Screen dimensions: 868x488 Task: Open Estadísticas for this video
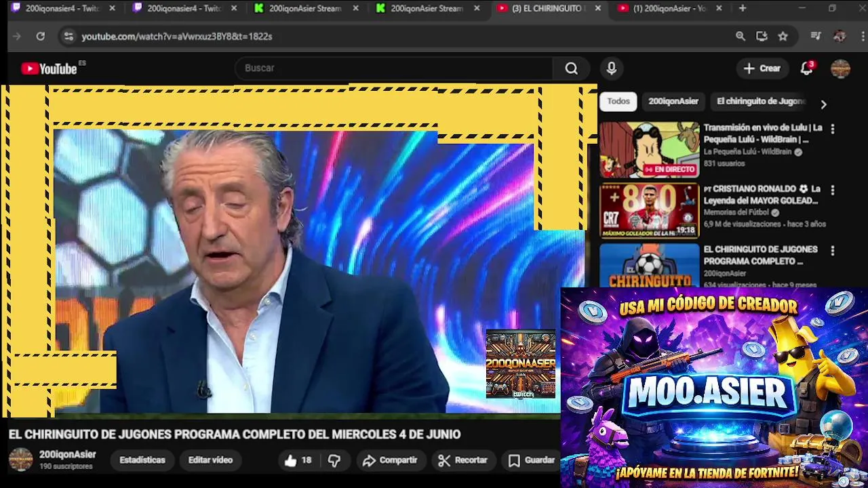click(x=142, y=460)
